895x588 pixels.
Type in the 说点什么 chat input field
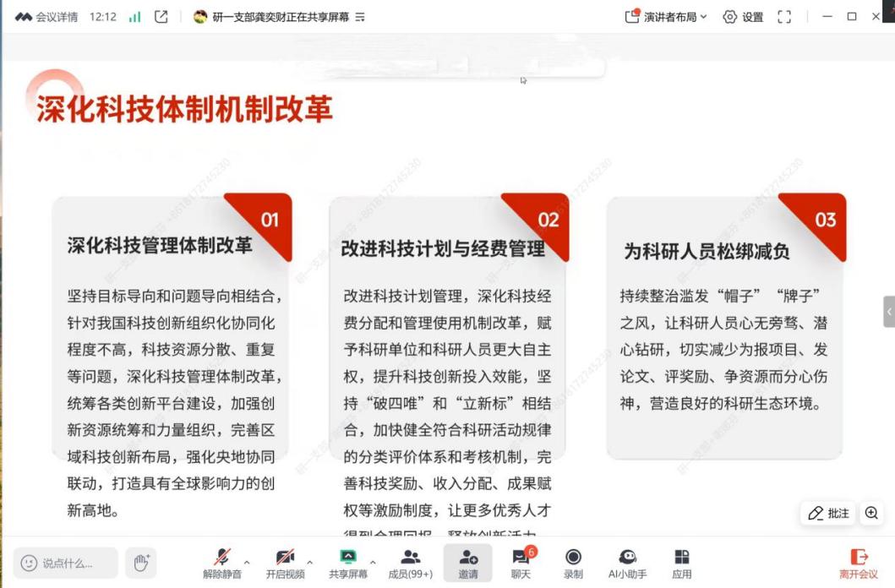click(68, 563)
